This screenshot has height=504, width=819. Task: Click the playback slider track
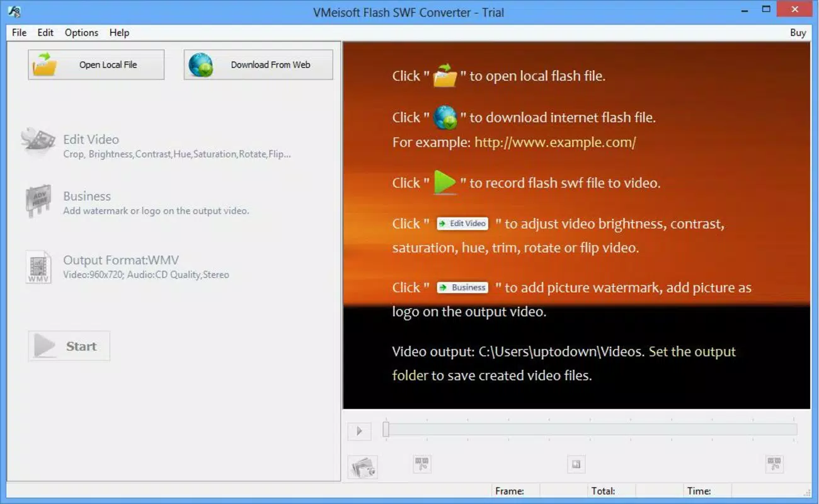coord(590,430)
